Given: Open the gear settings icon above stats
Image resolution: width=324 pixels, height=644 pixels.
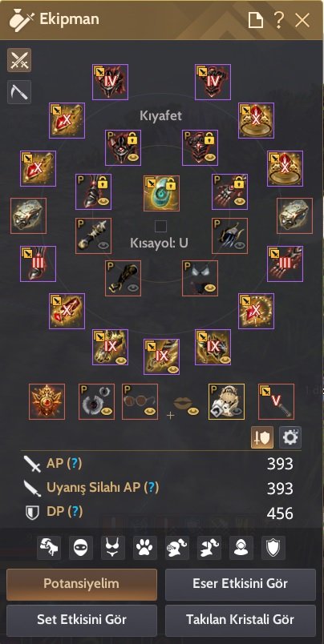Looking at the screenshot, I should (290, 437).
